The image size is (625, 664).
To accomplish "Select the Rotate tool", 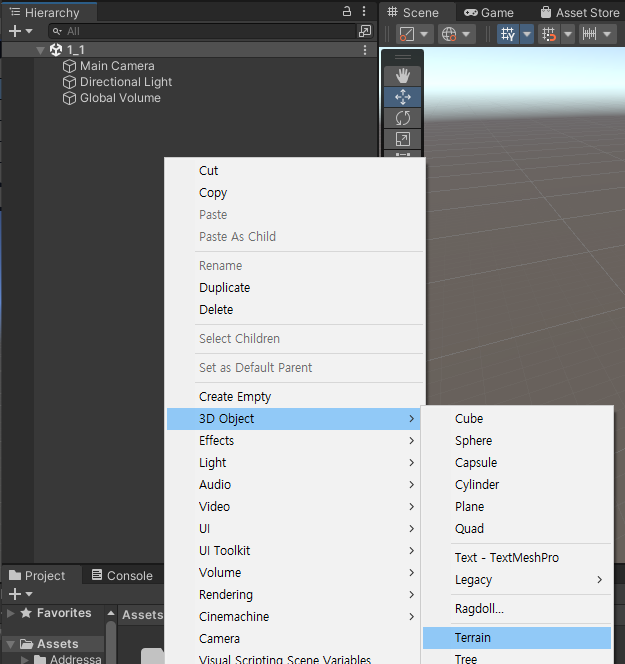I will pos(402,118).
